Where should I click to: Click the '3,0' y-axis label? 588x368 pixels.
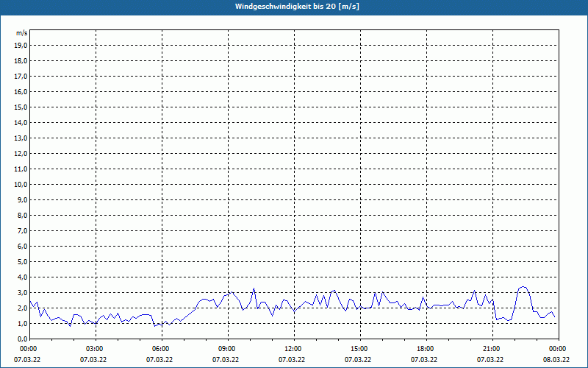click(x=22, y=292)
